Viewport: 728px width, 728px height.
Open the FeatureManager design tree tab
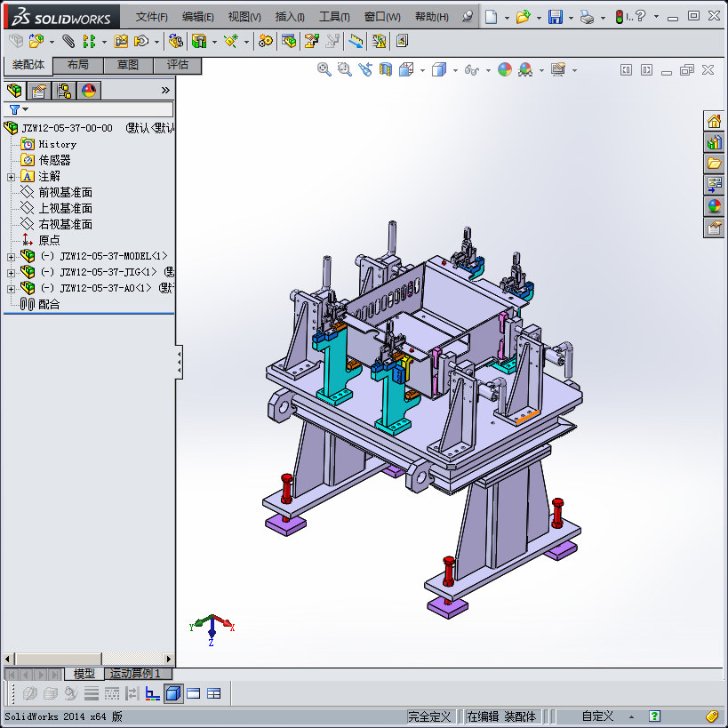click(x=14, y=91)
